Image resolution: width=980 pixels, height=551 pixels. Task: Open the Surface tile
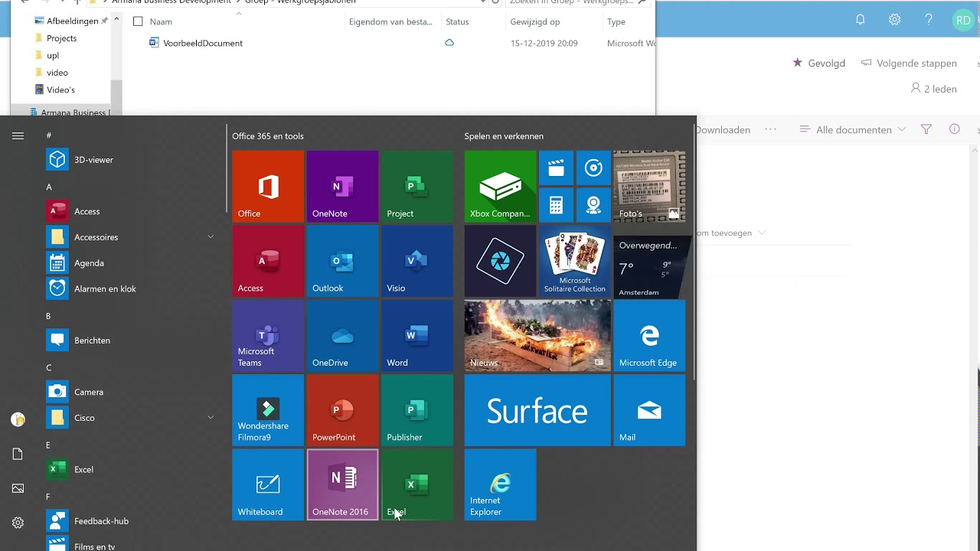click(x=537, y=410)
